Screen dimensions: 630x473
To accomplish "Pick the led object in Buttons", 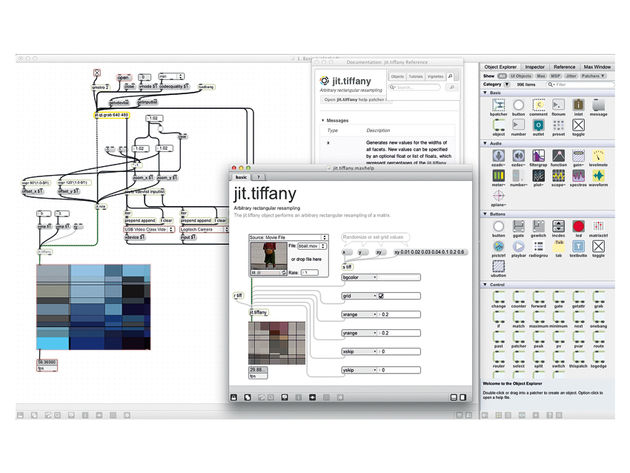I will pyautogui.click(x=578, y=226).
